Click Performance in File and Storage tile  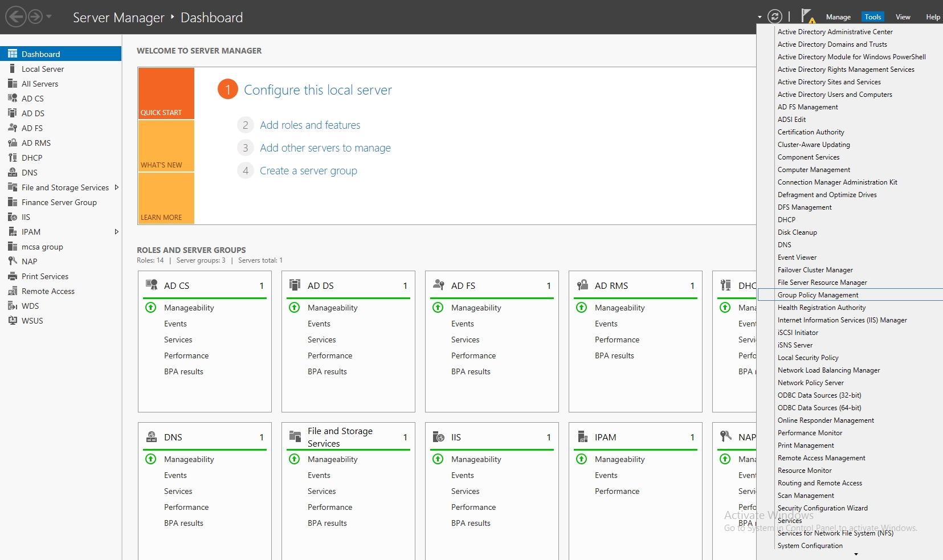(x=330, y=507)
